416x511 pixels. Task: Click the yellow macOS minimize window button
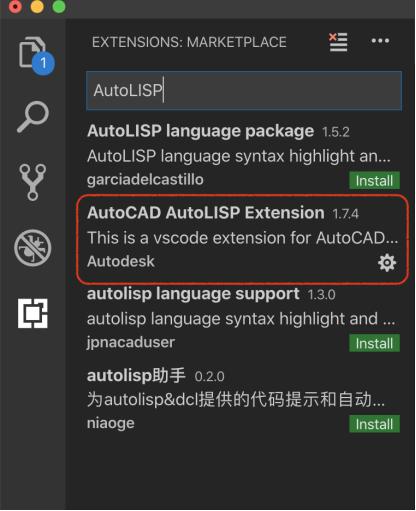click(37, 6)
